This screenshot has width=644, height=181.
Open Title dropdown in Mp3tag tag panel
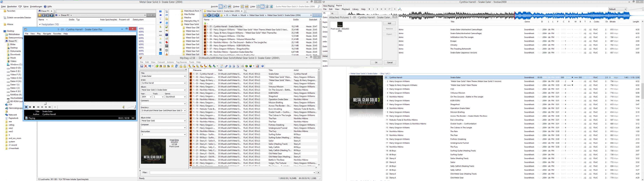click(x=185, y=76)
